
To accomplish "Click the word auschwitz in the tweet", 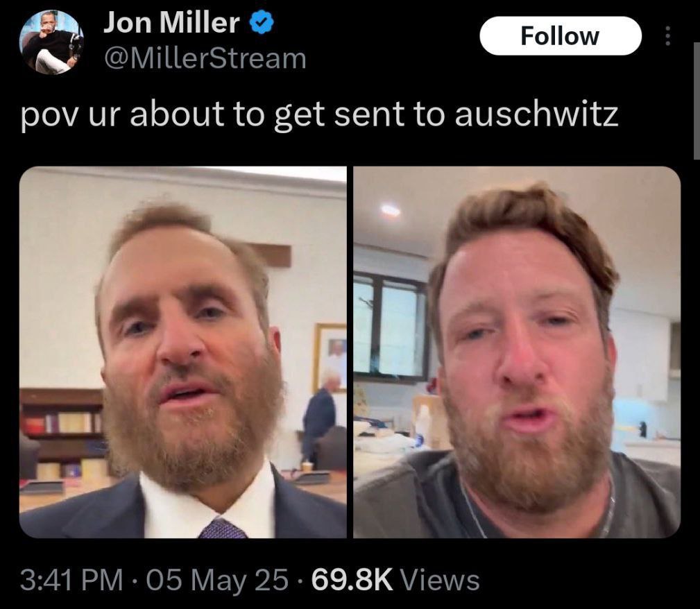I will coord(536,113).
